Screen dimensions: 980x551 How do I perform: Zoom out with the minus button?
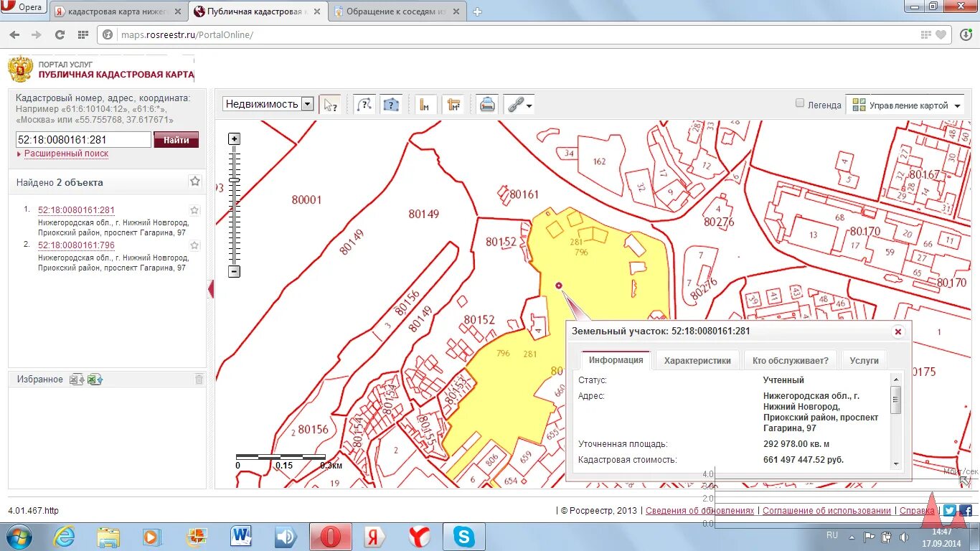[x=234, y=271]
